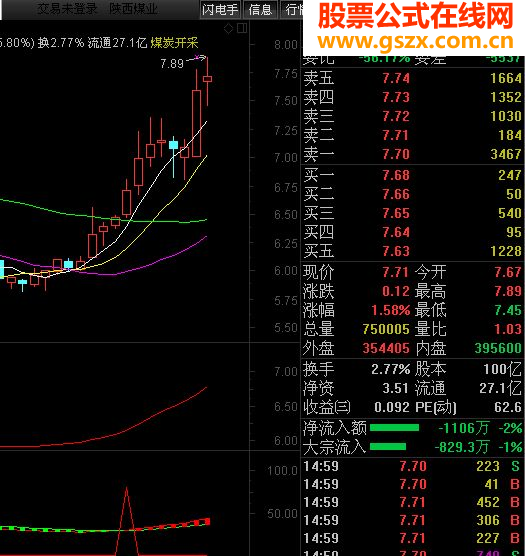Click the 煤炭开采 sector link
Viewport: 525px width, 556px height.
[174, 43]
